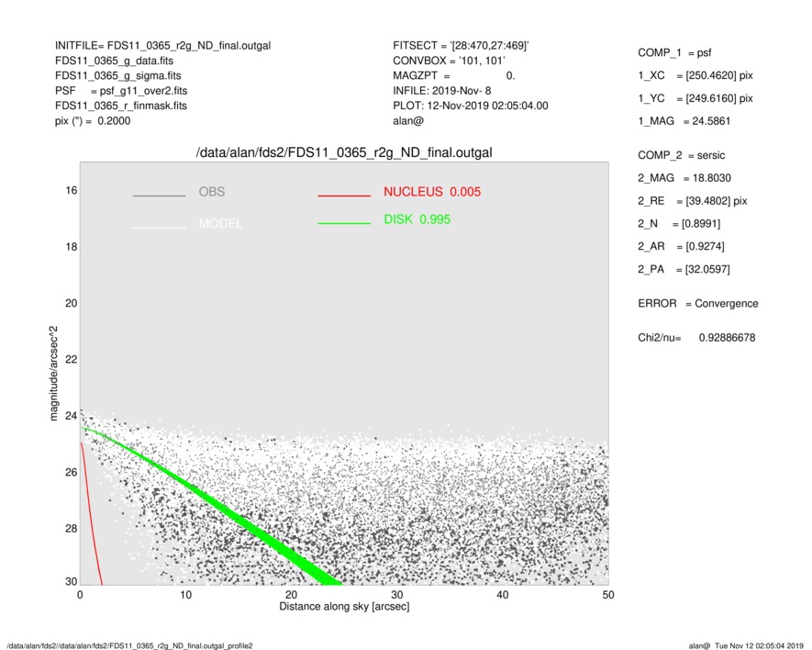Click the MODEL legend label
Image resolution: width=812 pixels, height=650 pixels.
click(x=220, y=223)
